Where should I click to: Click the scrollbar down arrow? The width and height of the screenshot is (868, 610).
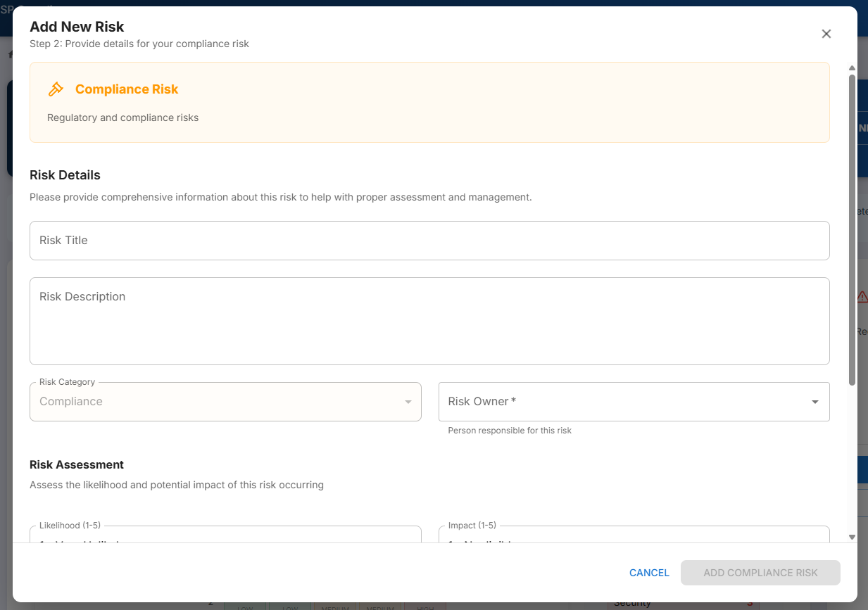pos(852,537)
